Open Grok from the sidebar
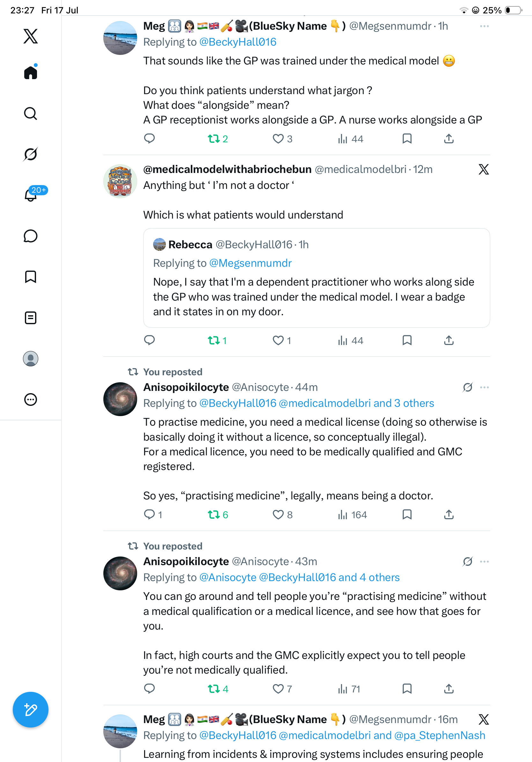 coord(31,154)
